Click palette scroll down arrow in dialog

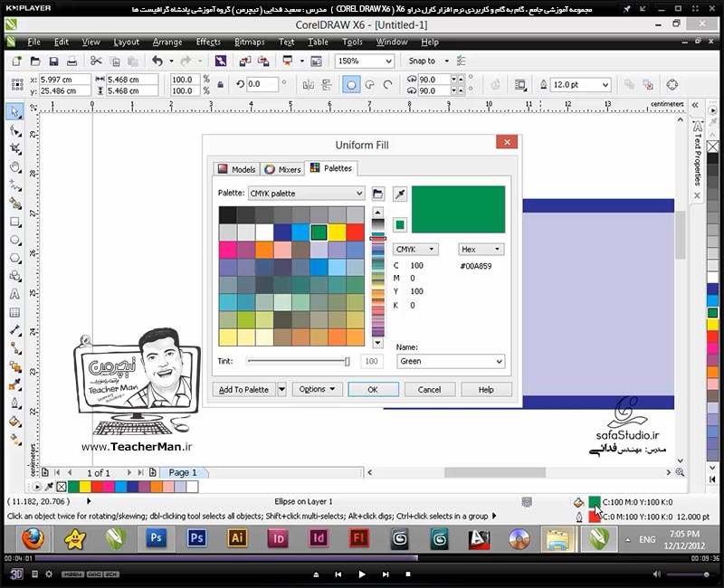(377, 343)
